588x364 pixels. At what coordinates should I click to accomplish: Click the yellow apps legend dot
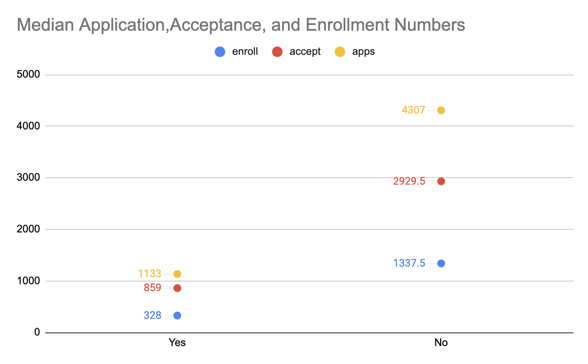pyautogui.click(x=340, y=52)
